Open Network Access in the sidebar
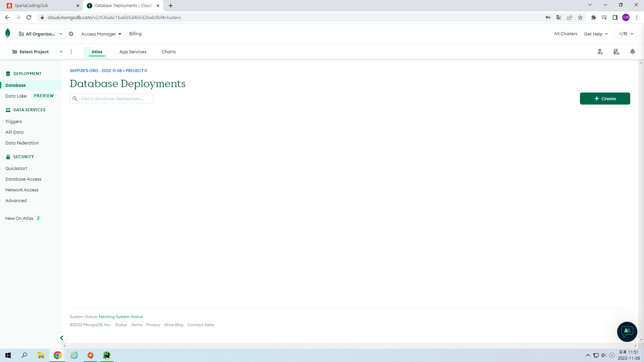This screenshot has height=362, width=644. coord(22,190)
